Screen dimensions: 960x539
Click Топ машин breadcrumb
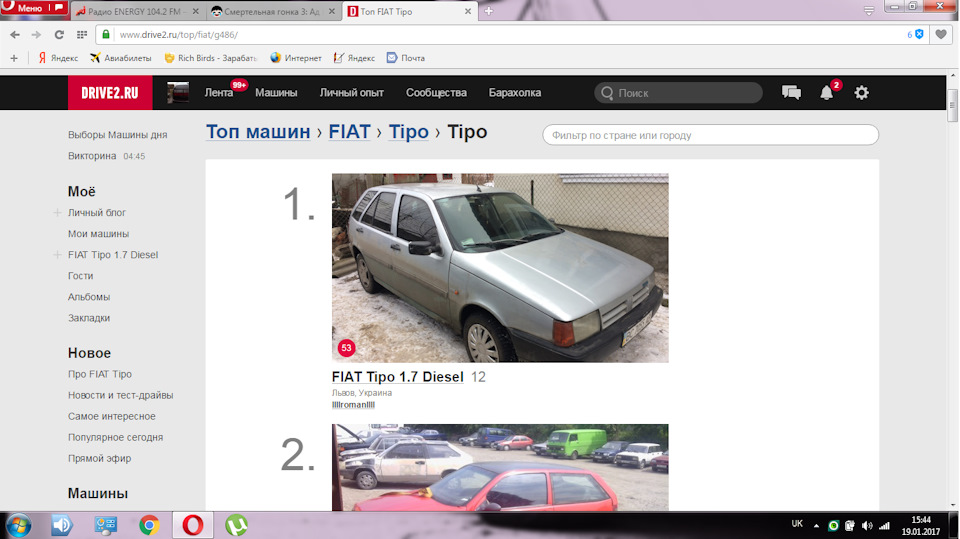258,132
